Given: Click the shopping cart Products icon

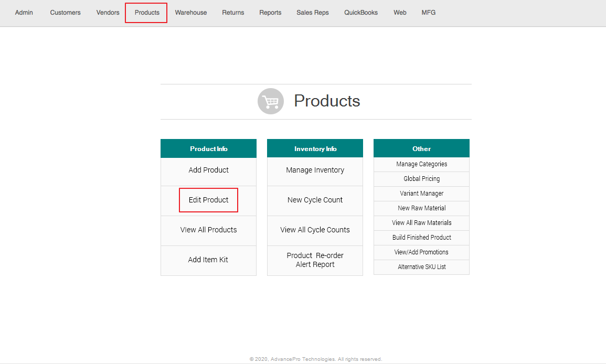Looking at the screenshot, I should [x=270, y=101].
